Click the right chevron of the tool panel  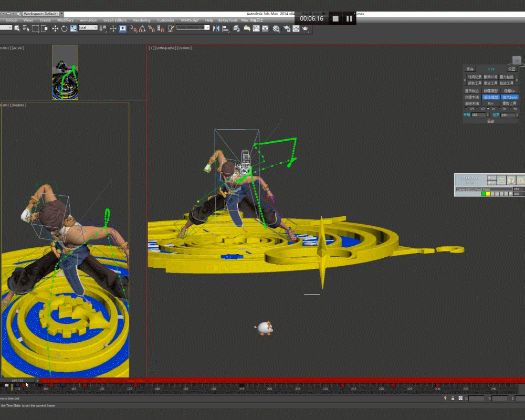[517, 80]
